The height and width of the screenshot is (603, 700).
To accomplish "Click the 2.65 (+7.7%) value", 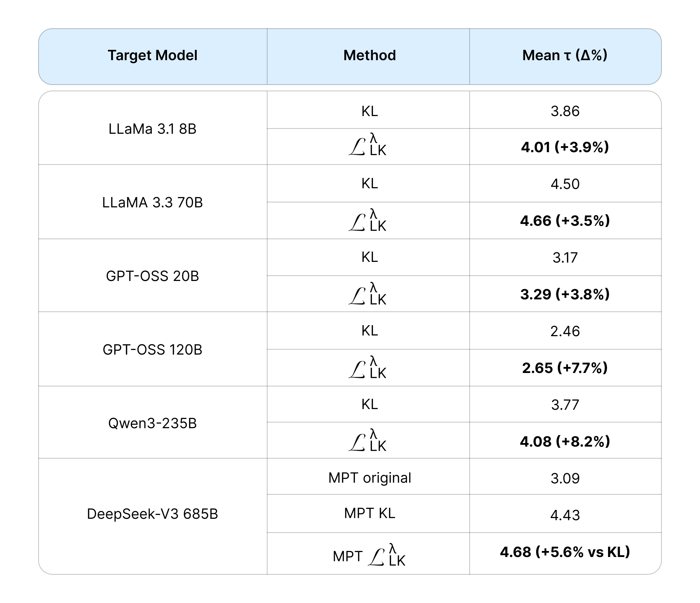I will tap(565, 368).
